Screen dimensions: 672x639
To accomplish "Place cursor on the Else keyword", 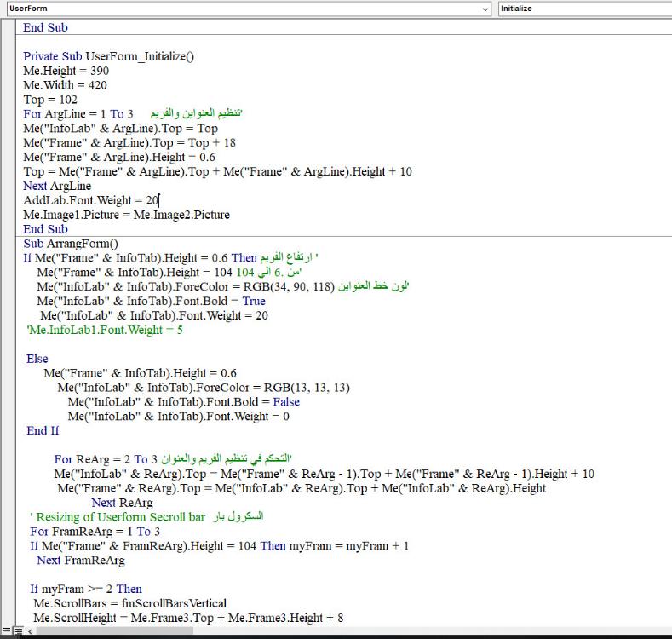I will 37,359.
